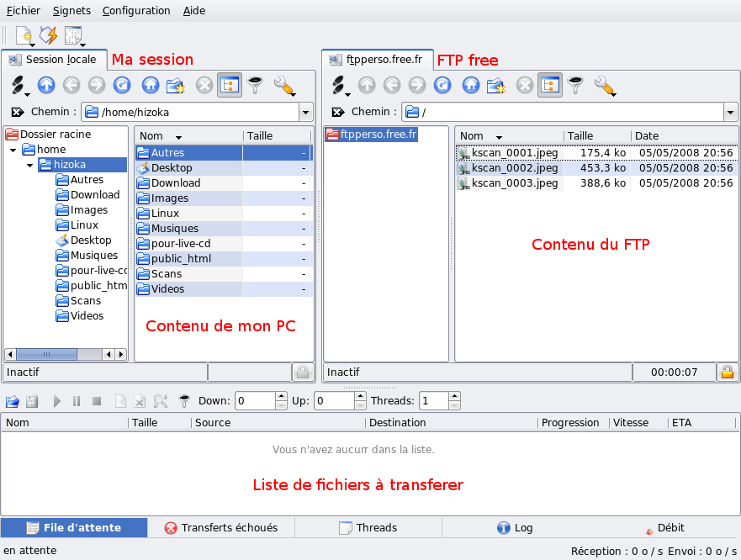The width and height of the screenshot is (741, 560).
Task: Increase the Threads count with the up arrow
Action: point(455,397)
